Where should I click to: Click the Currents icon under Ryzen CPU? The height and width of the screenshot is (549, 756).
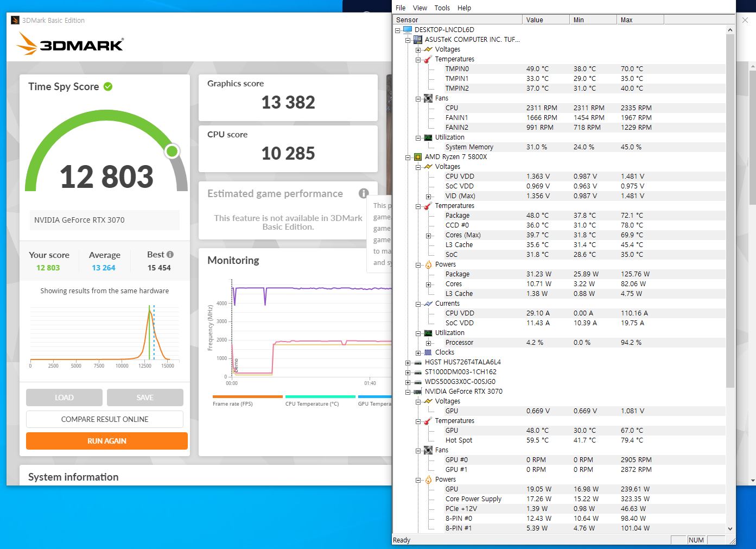tap(428, 304)
